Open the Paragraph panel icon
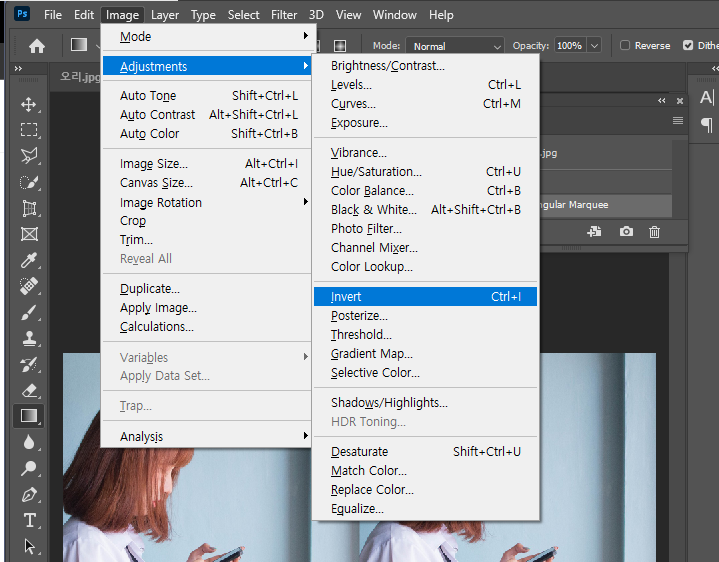This screenshot has width=719, height=562. (x=707, y=125)
